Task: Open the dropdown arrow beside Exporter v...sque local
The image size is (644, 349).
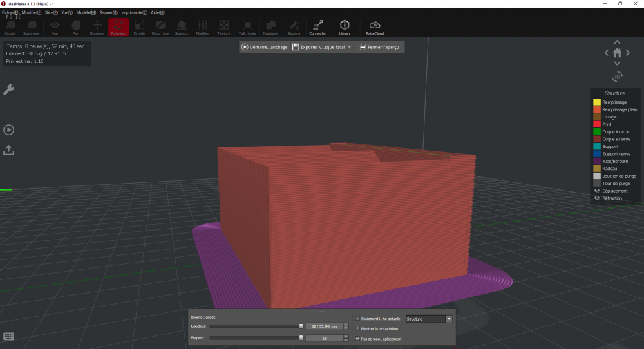Action: pyautogui.click(x=350, y=47)
